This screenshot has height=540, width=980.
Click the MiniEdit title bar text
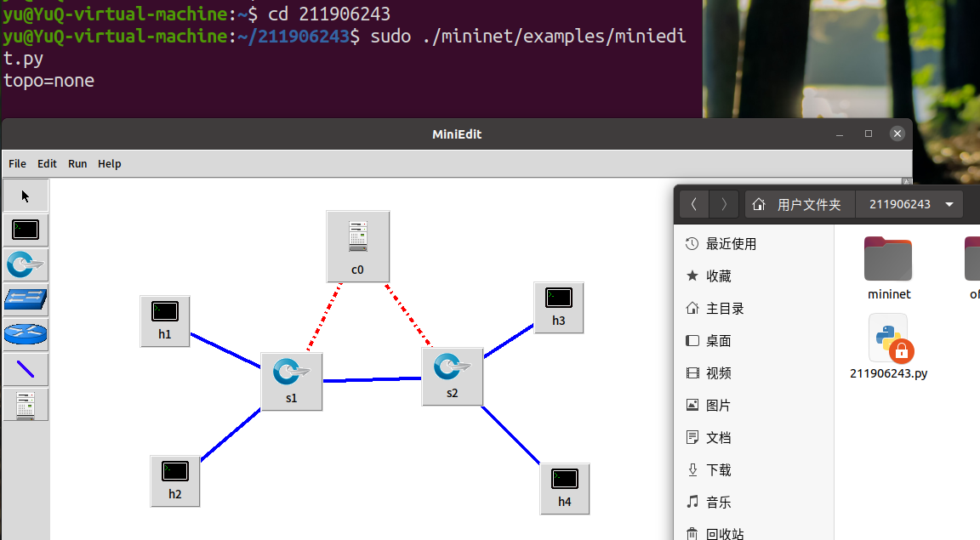[457, 134]
